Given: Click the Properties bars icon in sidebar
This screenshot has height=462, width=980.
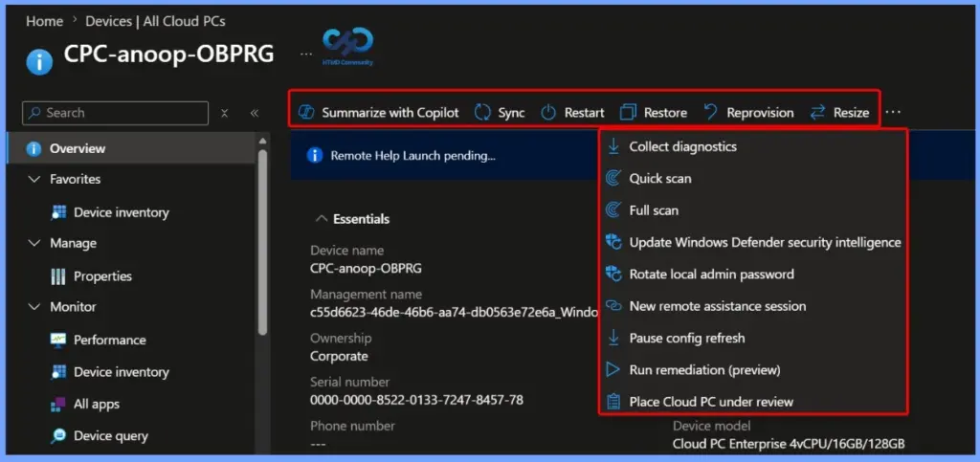Looking at the screenshot, I should coord(58,276).
